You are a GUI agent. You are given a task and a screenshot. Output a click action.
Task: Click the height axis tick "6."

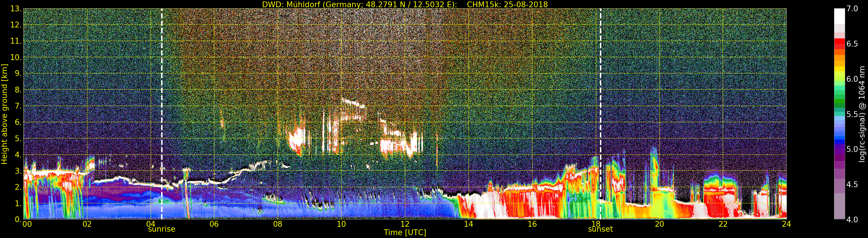click(x=18, y=122)
